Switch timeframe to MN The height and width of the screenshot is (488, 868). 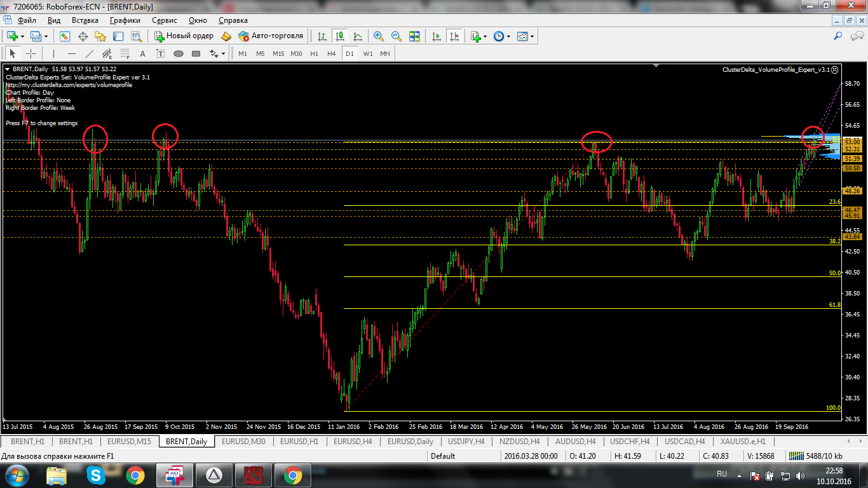point(385,53)
